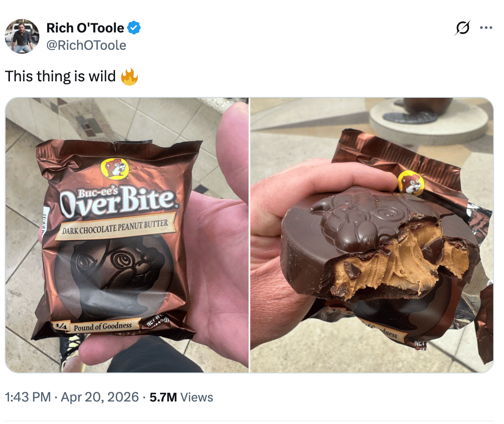Click the tweet text "This thing is wild"
Viewport: 504px width, 424px height.
61,77
